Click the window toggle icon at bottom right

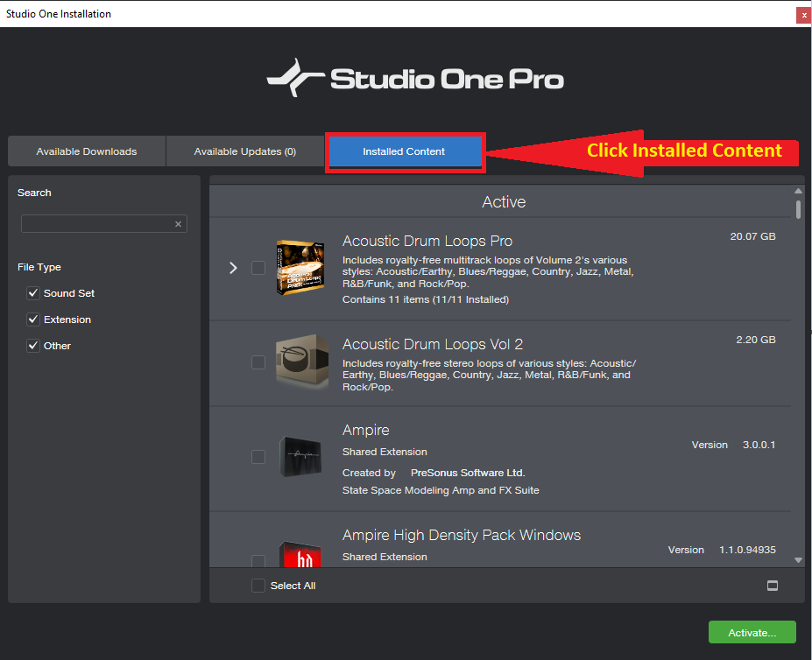point(773,586)
